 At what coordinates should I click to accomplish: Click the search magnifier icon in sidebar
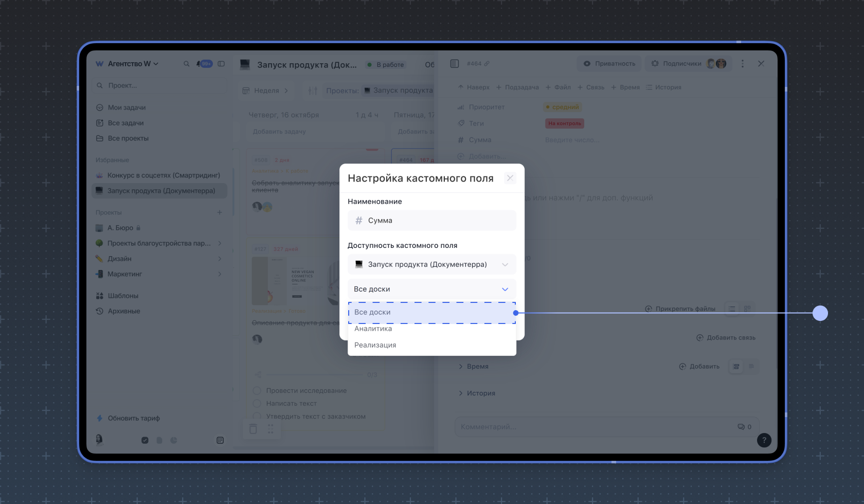186,64
